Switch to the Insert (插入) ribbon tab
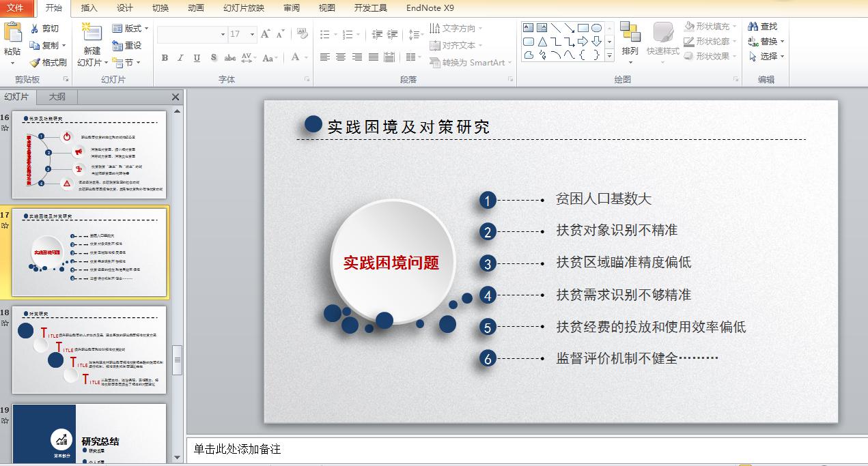The image size is (868, 466). pyautogui.click(x=89, y=8)
